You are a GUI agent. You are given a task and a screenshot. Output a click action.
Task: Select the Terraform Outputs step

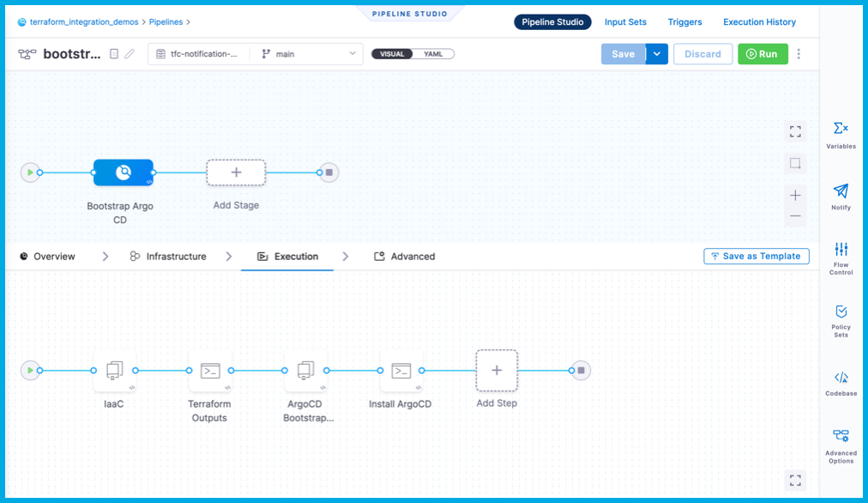tap(210, 371)
